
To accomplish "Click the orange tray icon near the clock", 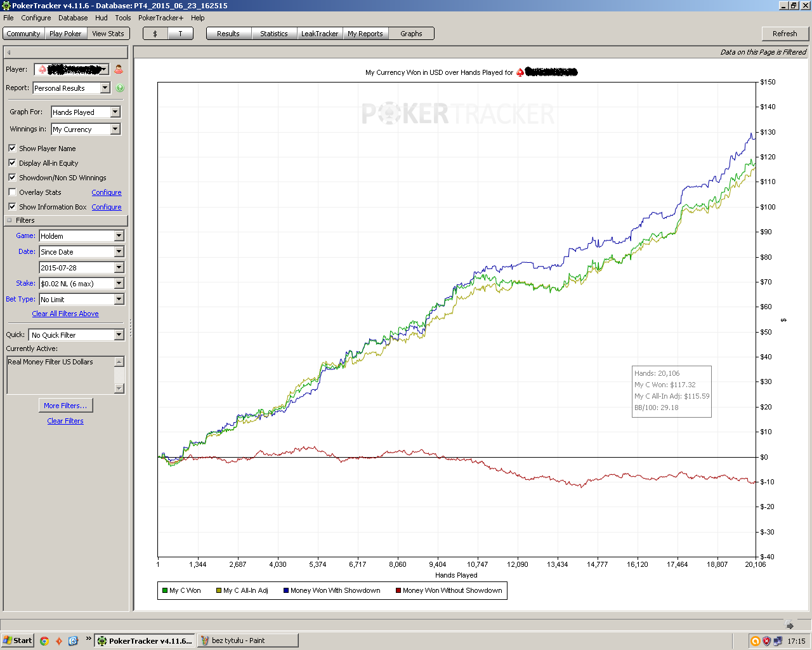I will coord(755,640).
